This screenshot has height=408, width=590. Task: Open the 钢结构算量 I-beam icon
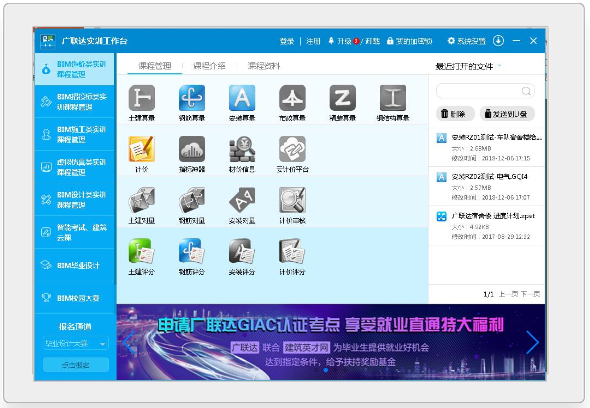pos(393,98)
